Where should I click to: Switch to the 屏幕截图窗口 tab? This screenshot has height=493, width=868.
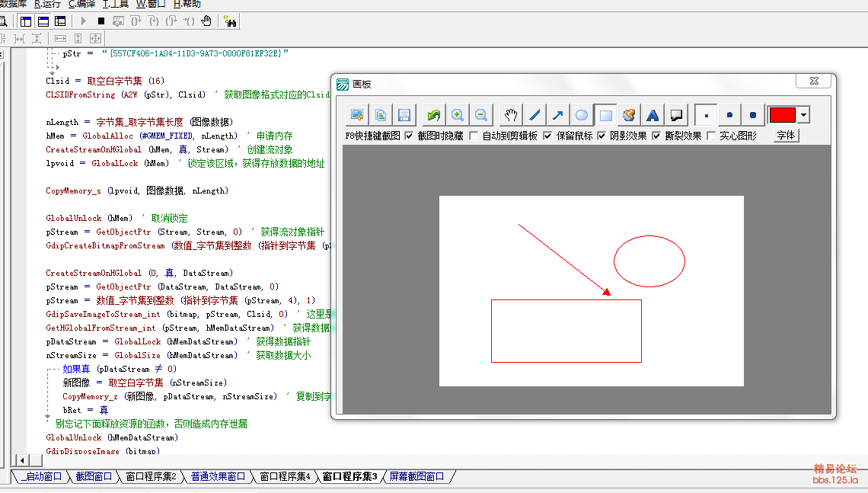[416, 476]
